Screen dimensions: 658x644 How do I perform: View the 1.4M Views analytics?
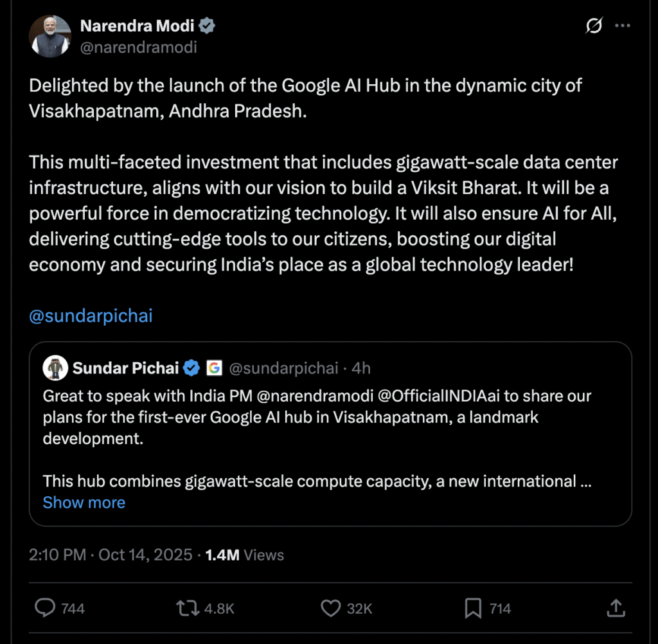pos(244,555)
